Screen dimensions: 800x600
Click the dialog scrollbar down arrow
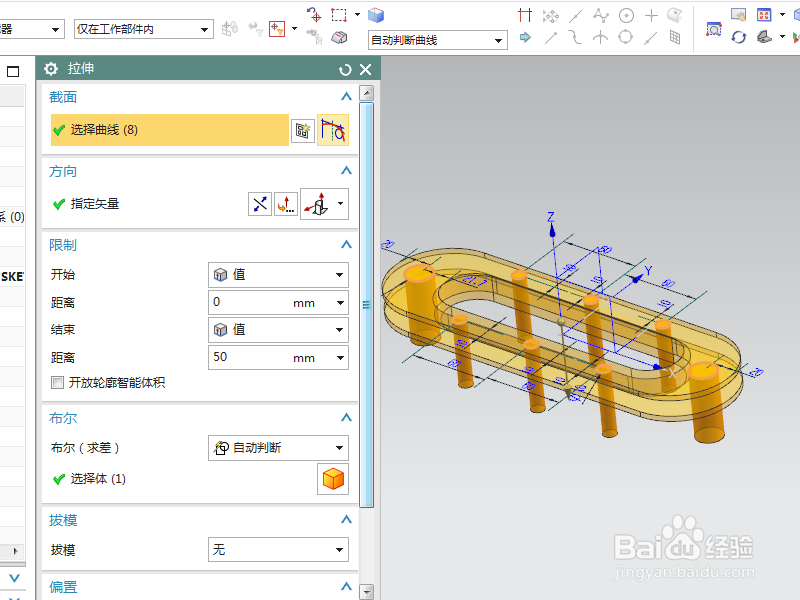tap(366, 591)
